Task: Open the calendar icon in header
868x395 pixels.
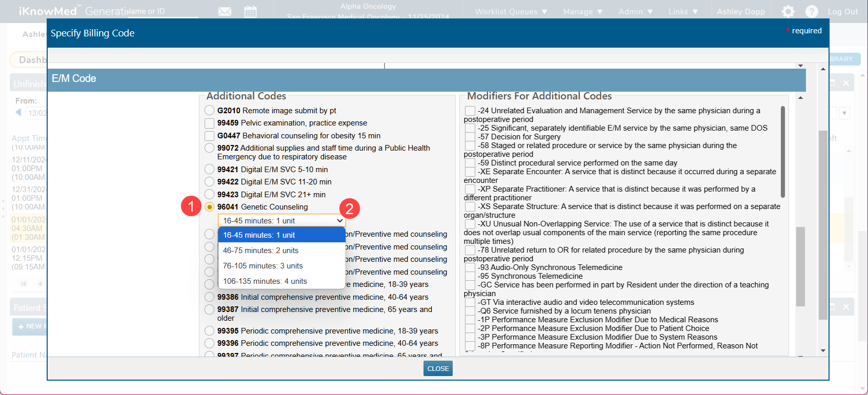Action: tap(250, 11)
